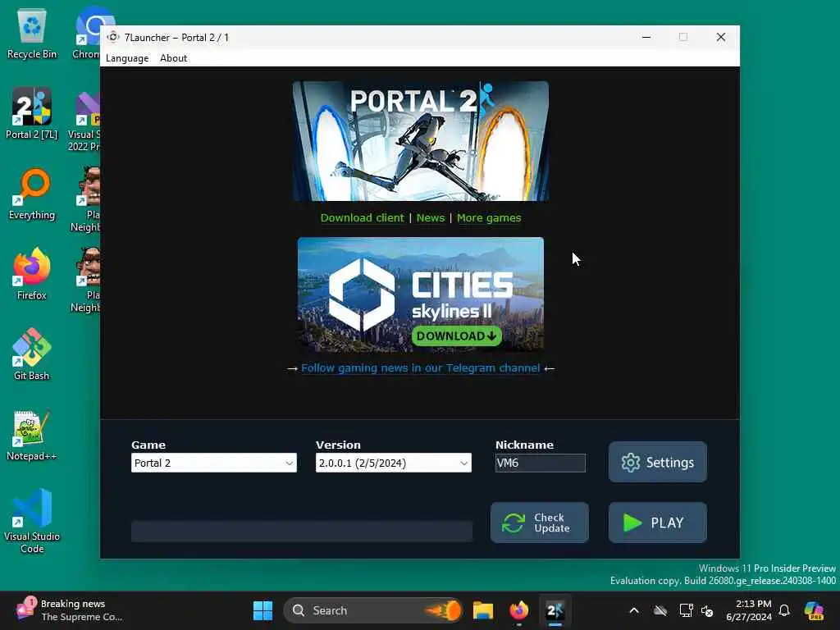
Task: Open launcher Settings button
Action: point(658,462)
